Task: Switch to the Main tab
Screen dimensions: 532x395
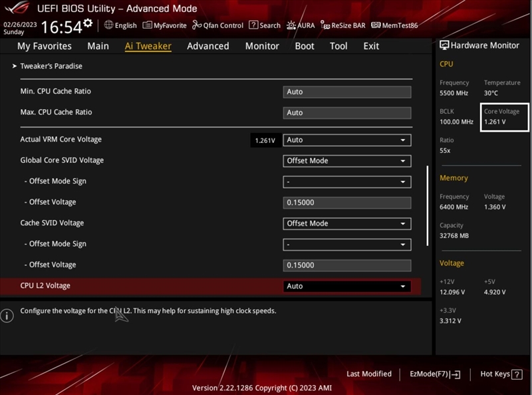Action: pyautogui.click(x=98, y=46)
